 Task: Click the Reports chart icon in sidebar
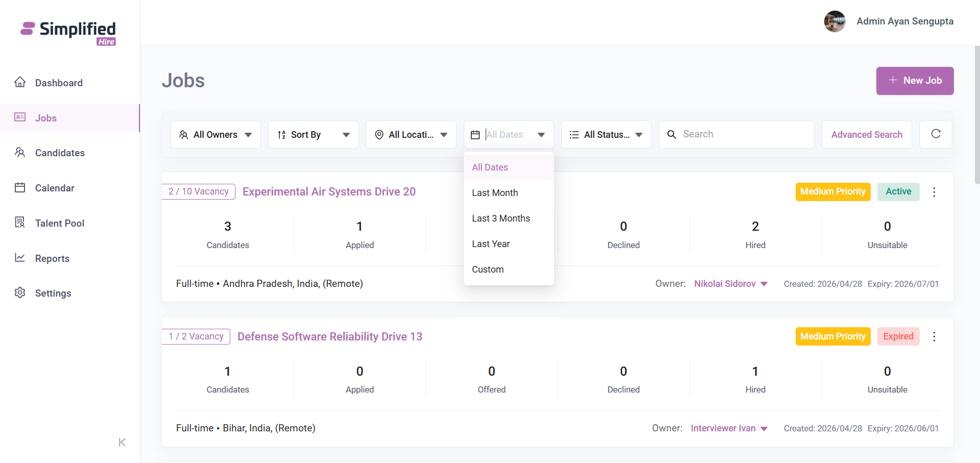pos(20,258)
